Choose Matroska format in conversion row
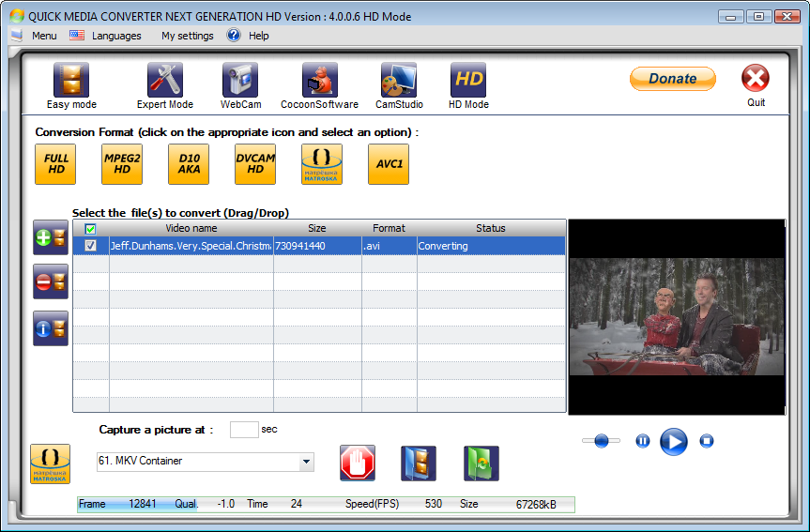This screenshot has height=532, width=810. click(322, 164)
